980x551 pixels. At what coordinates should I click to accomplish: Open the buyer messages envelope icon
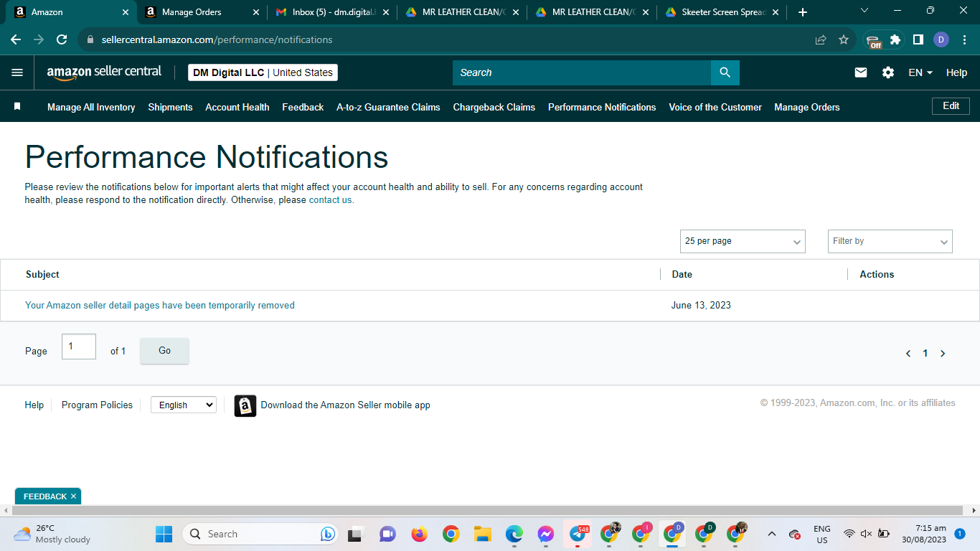point(861,72)
